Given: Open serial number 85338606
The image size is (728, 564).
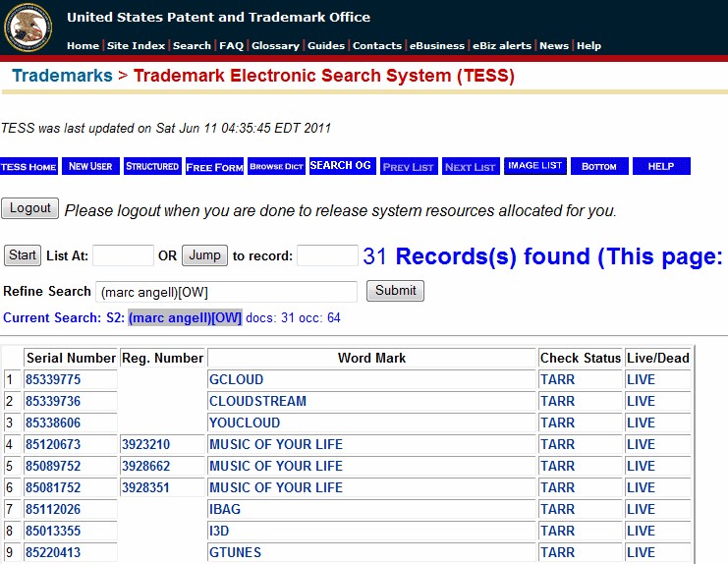Looking at the screenshot, I should pos(53,423).
